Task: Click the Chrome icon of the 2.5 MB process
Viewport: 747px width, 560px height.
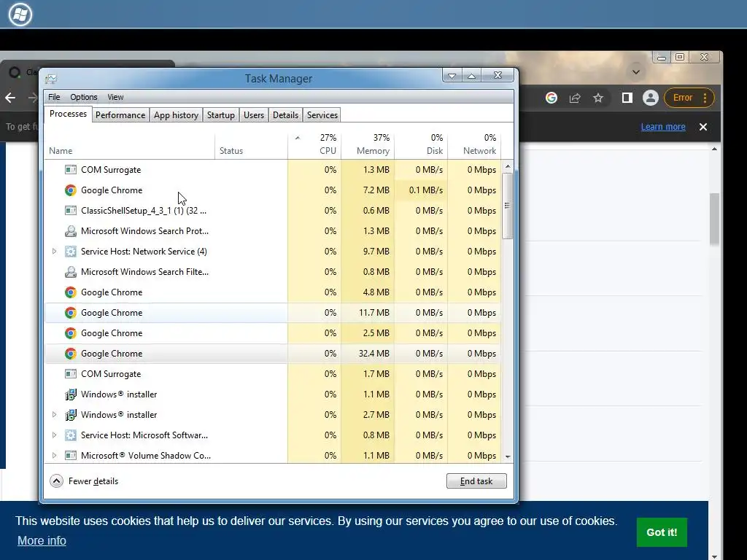Action: pyautogui.click(x=71, y=333)
